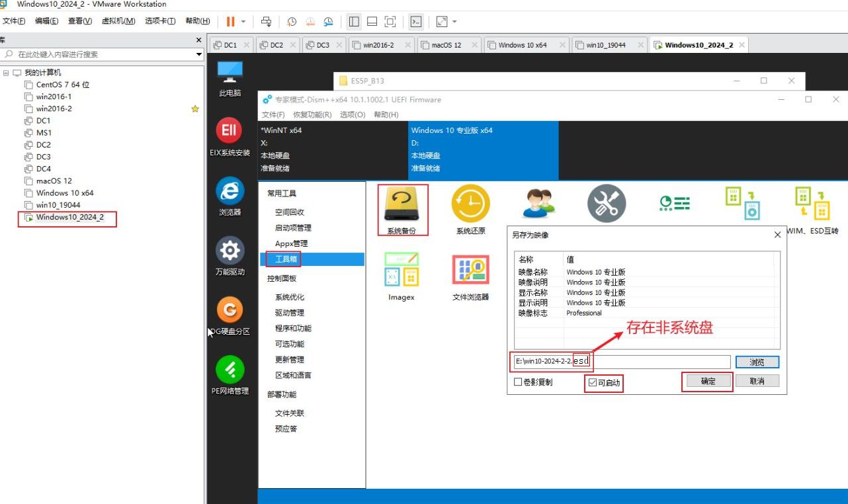The width and height of the screenshot is (848, 504).
Task: Open dropdown arrow next to the pause button
Action: pyautogui.click(x=243, y=21)
